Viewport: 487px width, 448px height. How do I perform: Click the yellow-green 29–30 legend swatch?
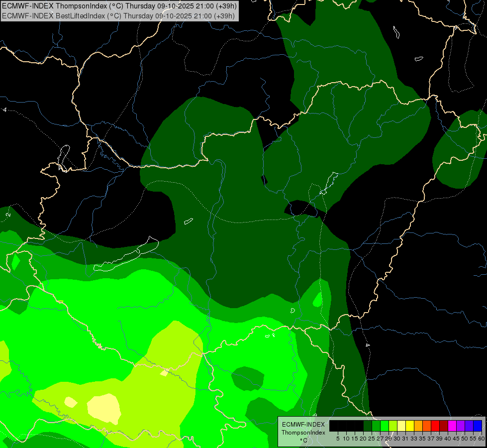click(x=393, y=426)
